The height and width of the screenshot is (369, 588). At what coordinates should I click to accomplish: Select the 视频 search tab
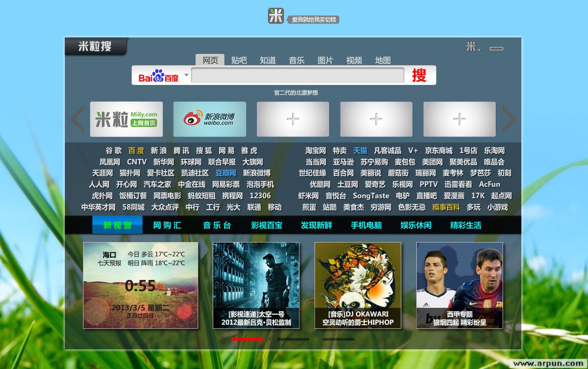[354, 60]
